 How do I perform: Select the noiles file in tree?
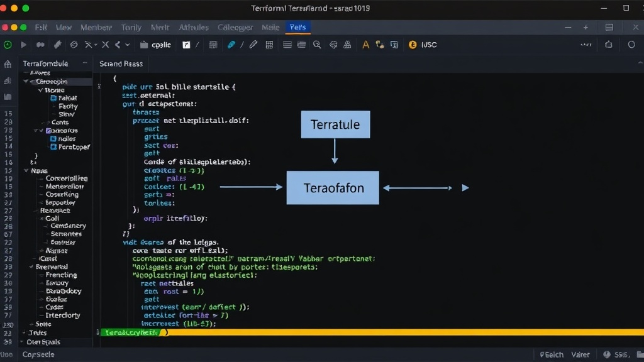[63, 139]
